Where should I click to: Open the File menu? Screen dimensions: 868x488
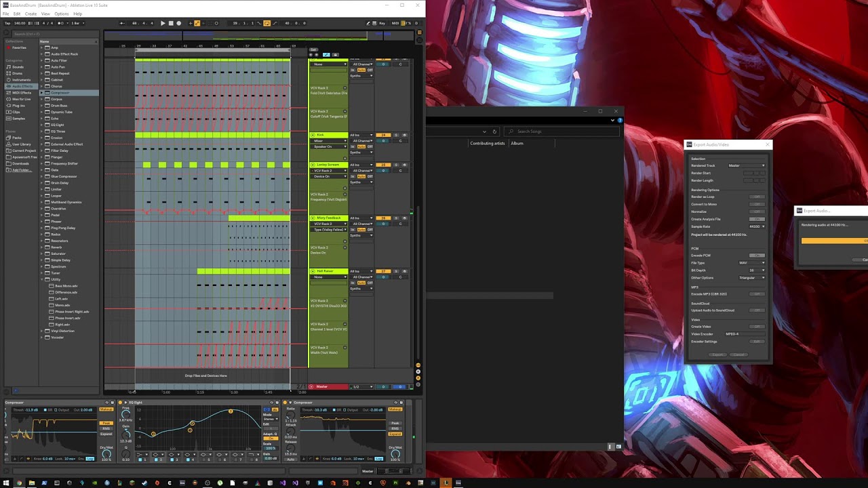tap(6, 14)
